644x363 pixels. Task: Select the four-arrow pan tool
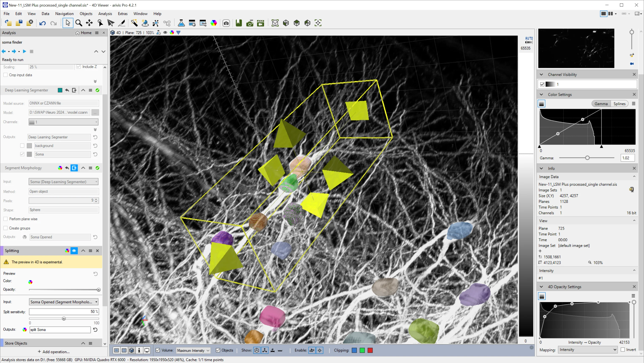coord(89,23)
